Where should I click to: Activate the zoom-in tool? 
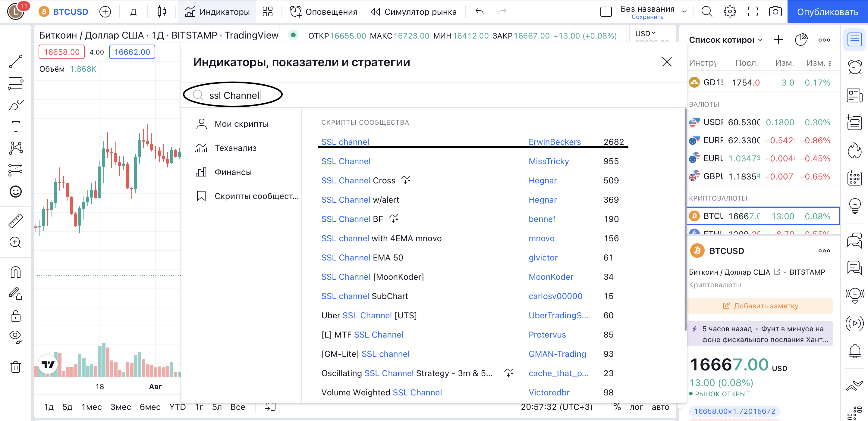pyautogui.click(x=15, y=242)
